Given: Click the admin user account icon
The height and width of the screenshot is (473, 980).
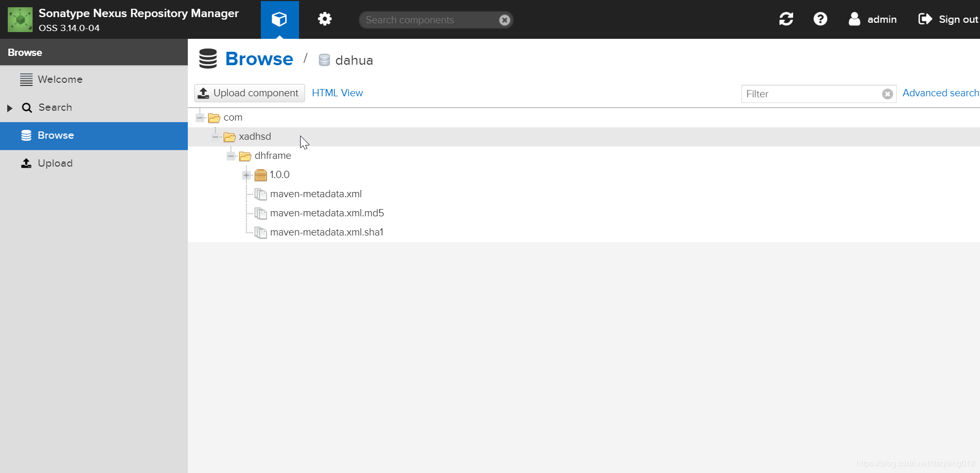Looking at the screenshot, I should [854, 19].
